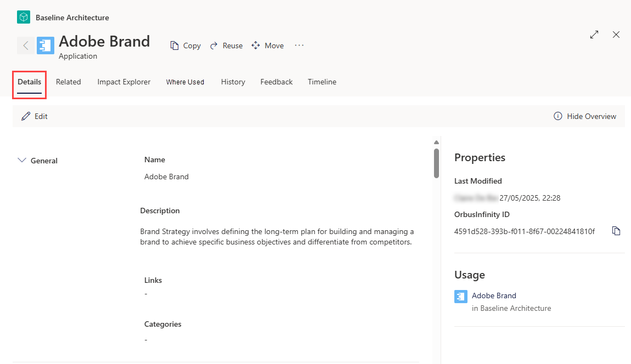Click the scroll up arrow

436,143
